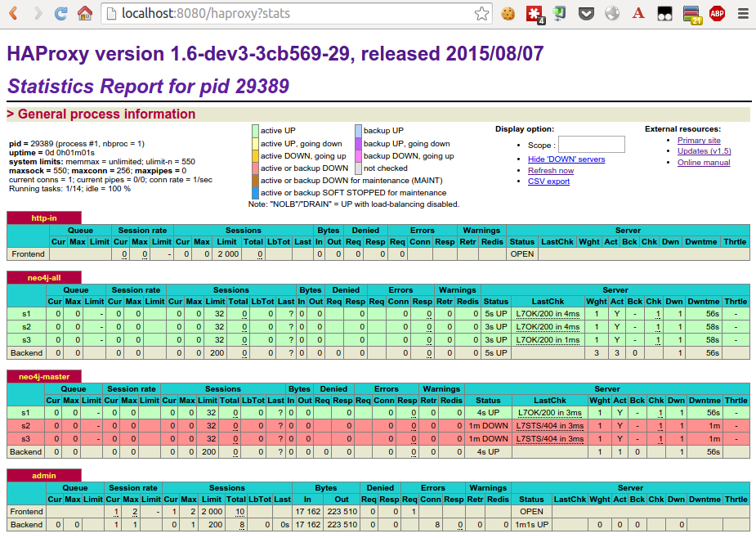Viewport: 756px width, 538px height.
Task: Click session limit 200 in neo4j-all Backend
Action: (217, 353)
